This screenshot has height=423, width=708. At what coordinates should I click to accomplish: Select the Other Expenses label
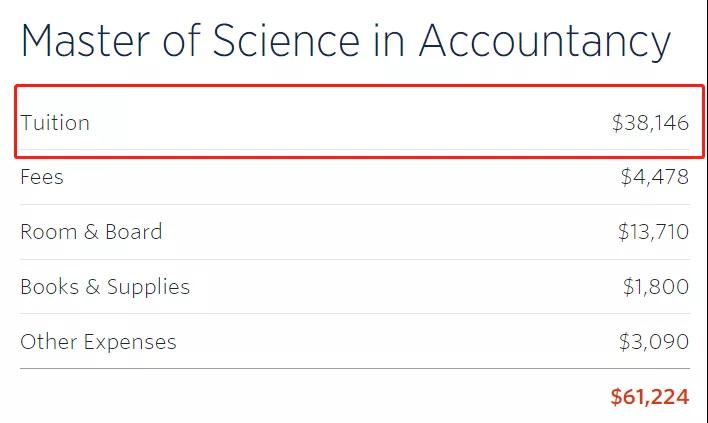point(98,342)
